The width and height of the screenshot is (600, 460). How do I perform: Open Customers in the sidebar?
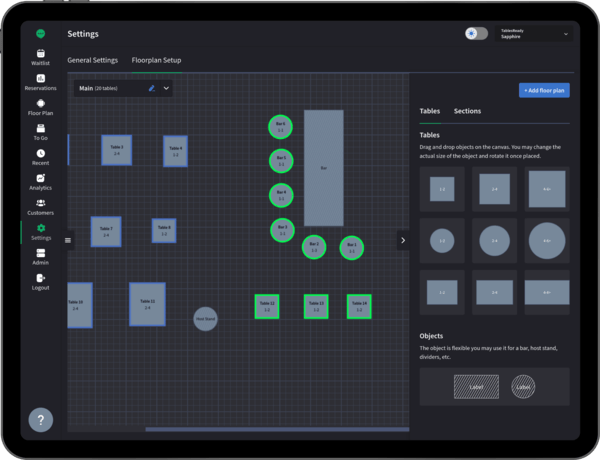[x=41, y=207]
